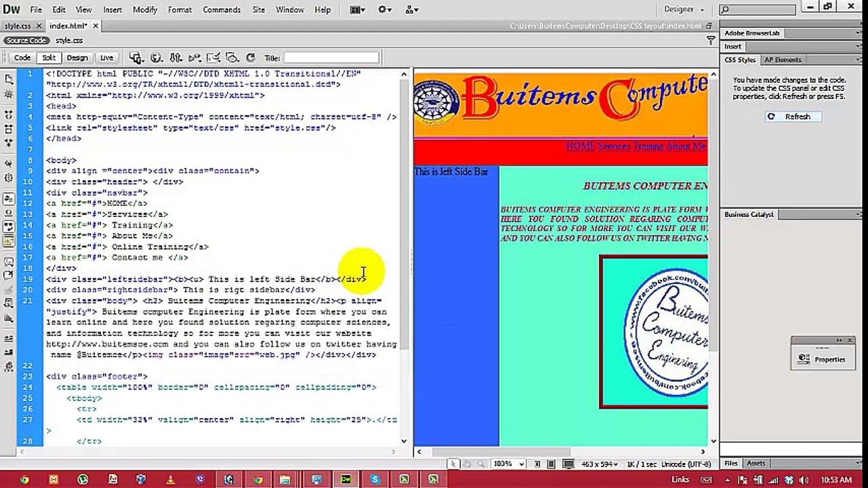Select the Hand tool in status bar
The height and width of the screenshot is (488, 868).
467,464
